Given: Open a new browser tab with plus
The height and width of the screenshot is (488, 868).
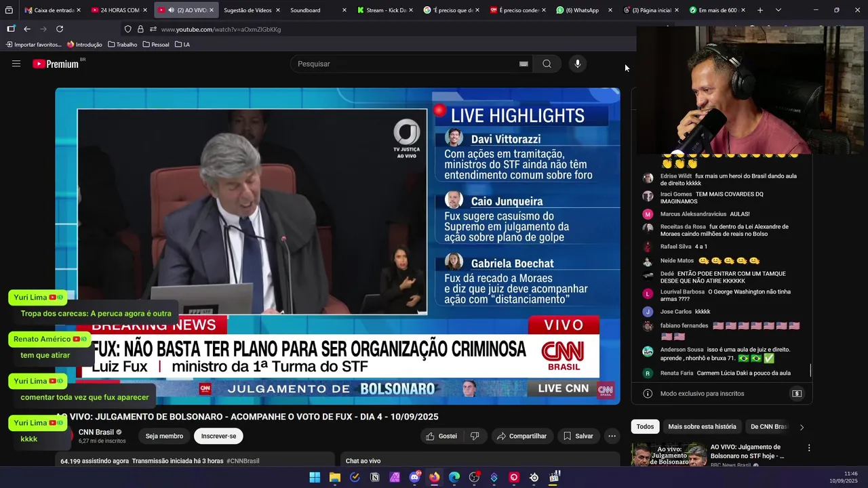Looking at the screenshot, I should pyautogui.click(x=759, y=10).
